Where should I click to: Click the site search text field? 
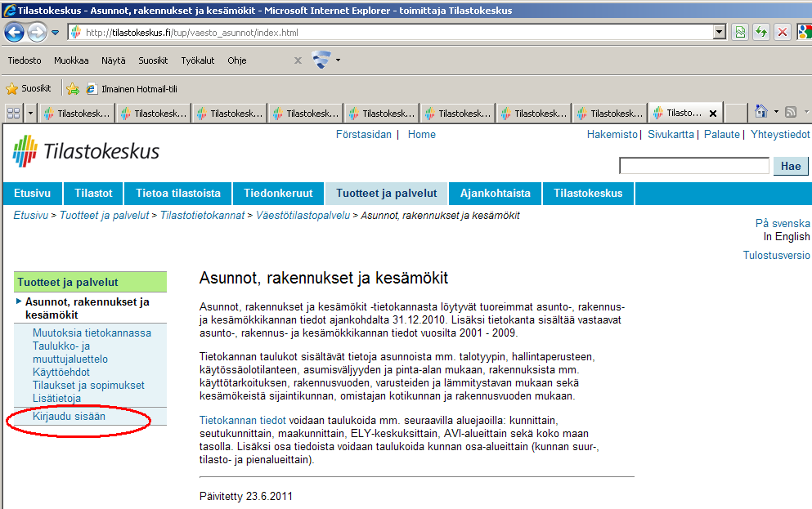coord(694,166)
